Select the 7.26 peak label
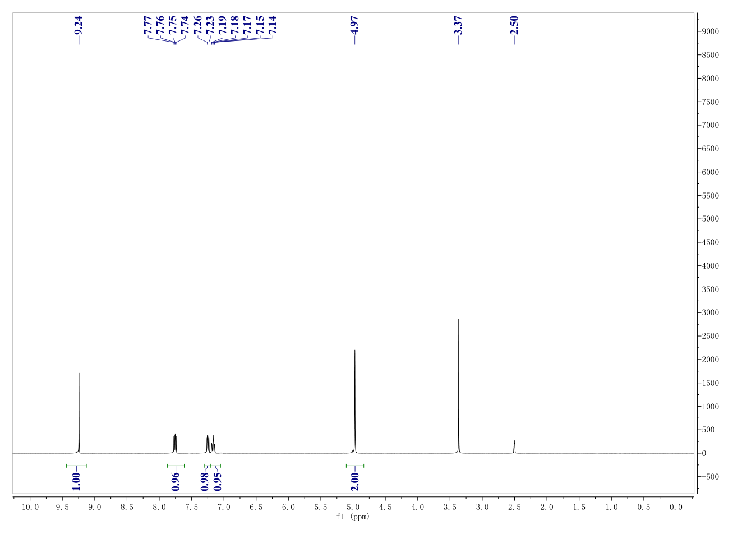Viewport: 756px width, 534px height. tap(197, 25)
